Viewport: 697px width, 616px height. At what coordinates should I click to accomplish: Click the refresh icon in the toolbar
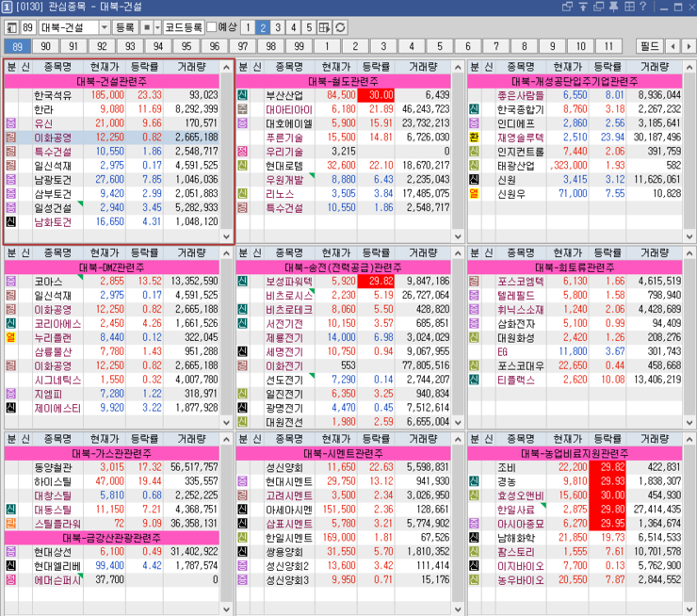[x=341, y=27]
